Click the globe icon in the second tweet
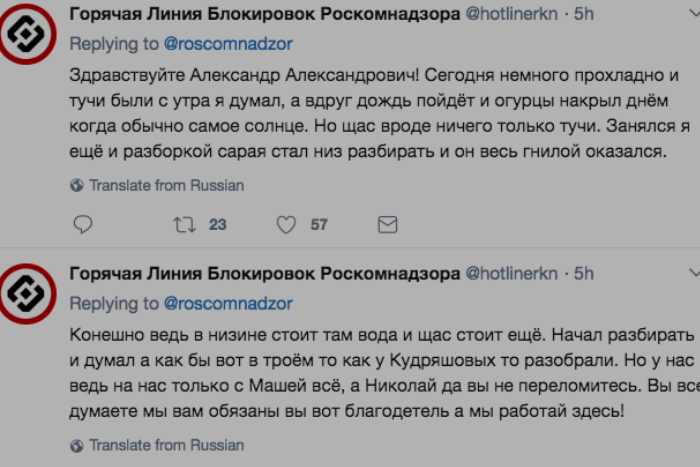 pyautogui.click(x=77, y=446)
